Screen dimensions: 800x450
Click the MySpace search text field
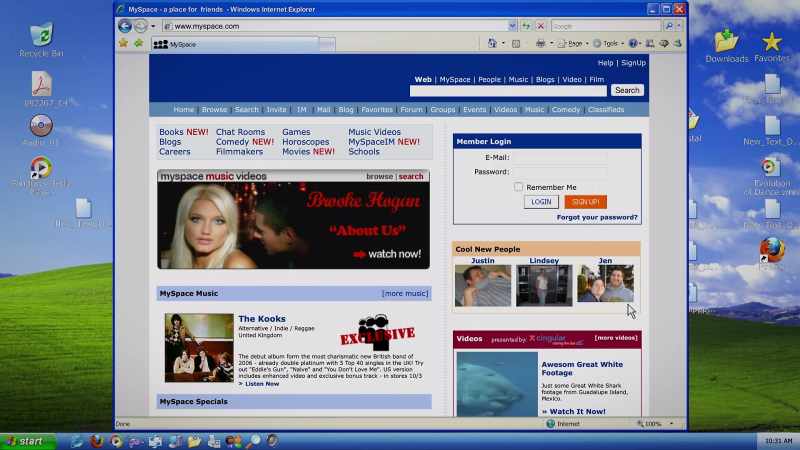click(x=508, y=91)
